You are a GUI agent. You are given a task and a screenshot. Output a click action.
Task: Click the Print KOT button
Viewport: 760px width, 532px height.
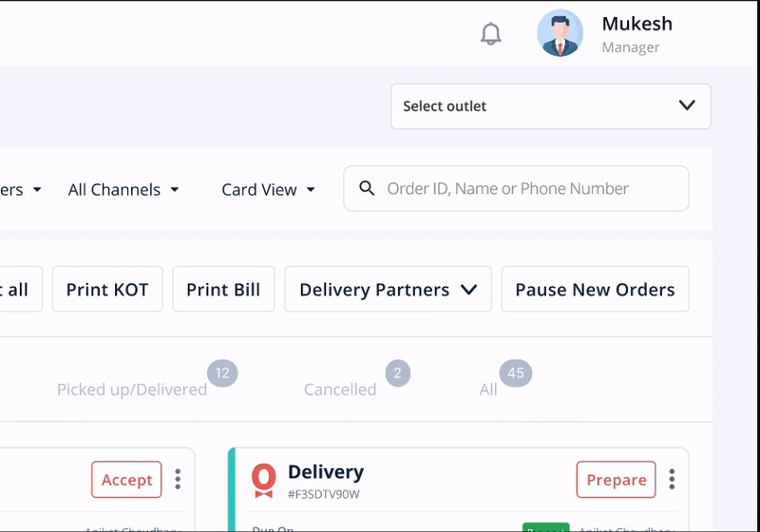(107, 290)
